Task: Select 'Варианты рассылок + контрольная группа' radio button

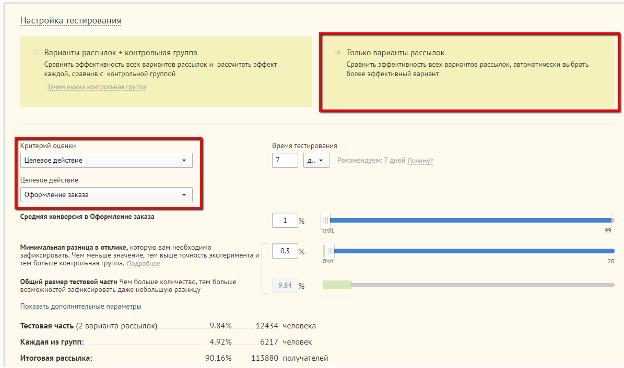Action: pyautogui.click(x=36, y=53)
